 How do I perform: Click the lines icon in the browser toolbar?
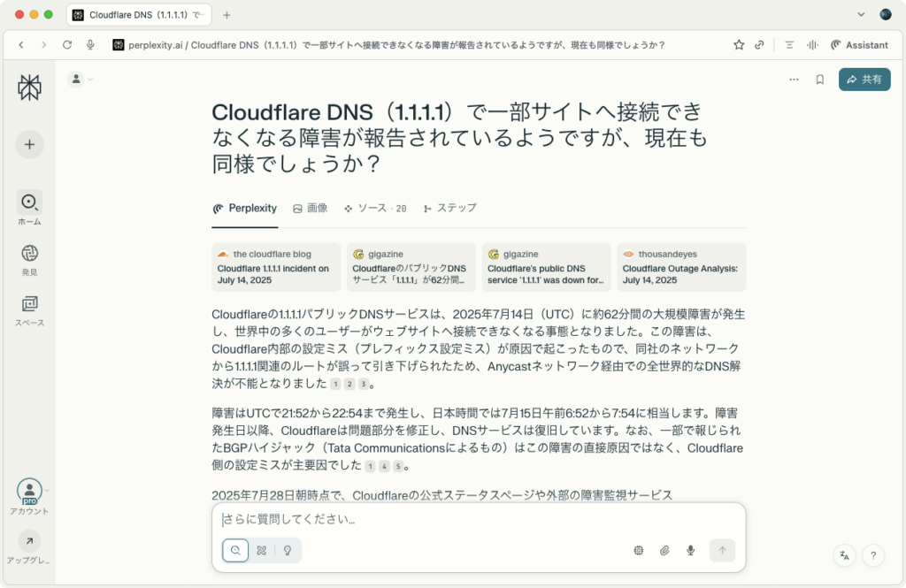pyautogui.click(x=789, y=45)
